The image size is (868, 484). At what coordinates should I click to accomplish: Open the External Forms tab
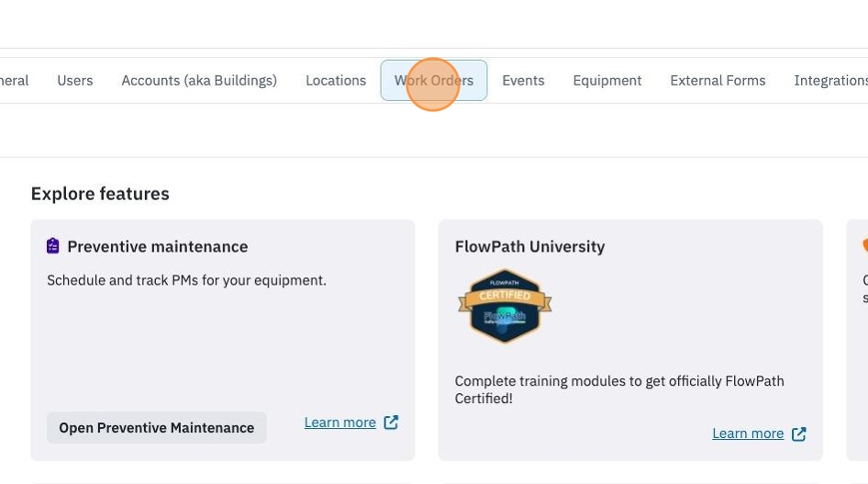point(718,80)
